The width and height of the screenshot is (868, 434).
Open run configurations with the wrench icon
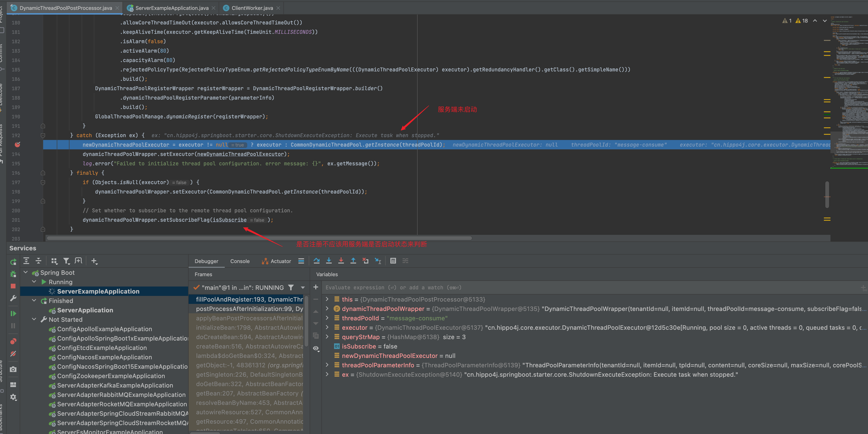(13, 298)
